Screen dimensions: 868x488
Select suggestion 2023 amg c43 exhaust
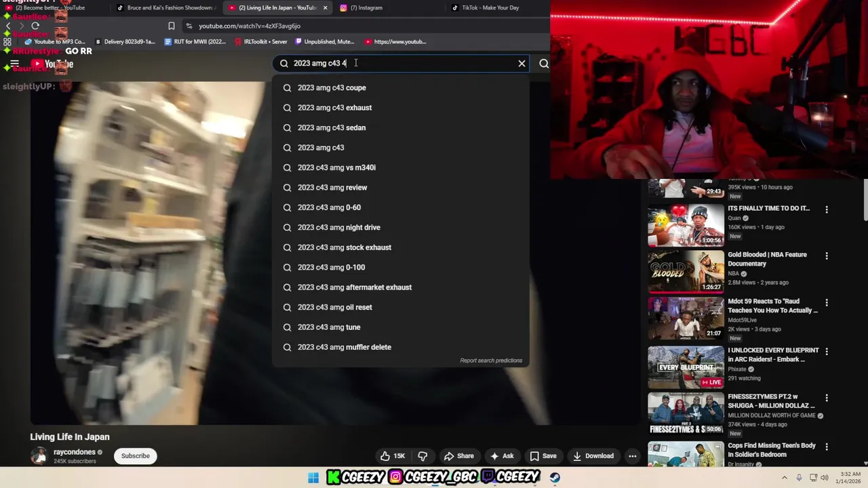[400, 108]
